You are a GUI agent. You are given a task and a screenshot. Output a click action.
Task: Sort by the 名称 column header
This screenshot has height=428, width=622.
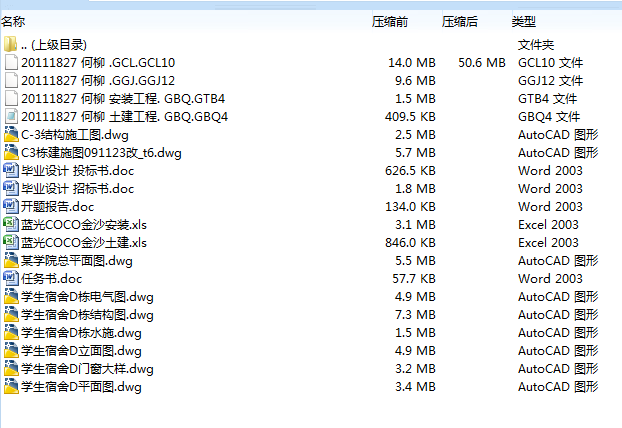click(15, 21)
